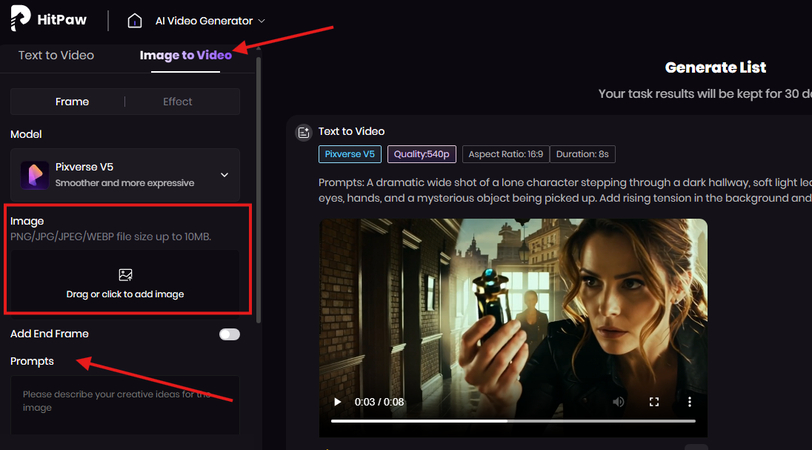Open video more options three-dot menu

689,402
